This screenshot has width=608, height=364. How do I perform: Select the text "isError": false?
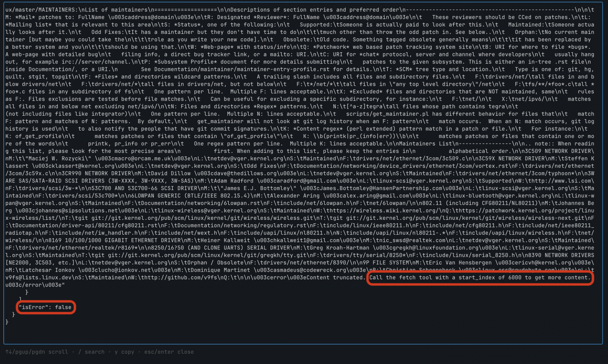click(45, 307)
